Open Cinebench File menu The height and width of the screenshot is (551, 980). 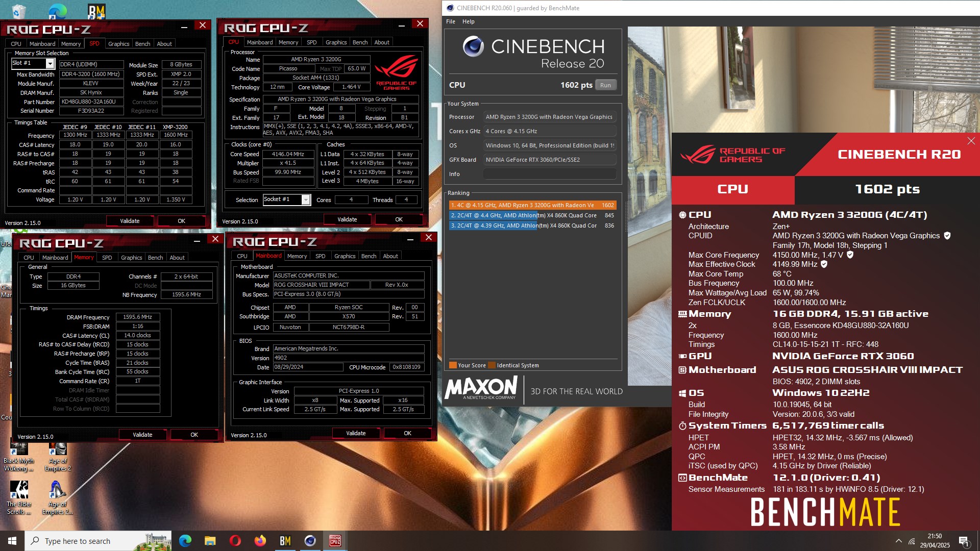451,21
